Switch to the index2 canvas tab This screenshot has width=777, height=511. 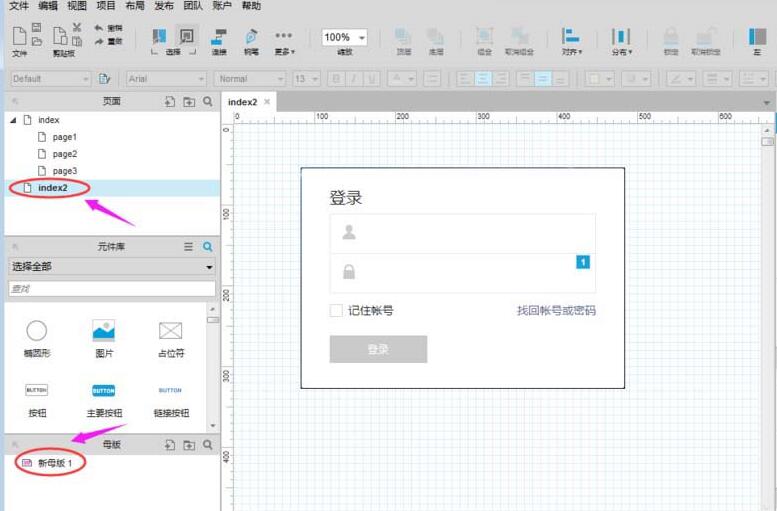(x=242, y=102)
